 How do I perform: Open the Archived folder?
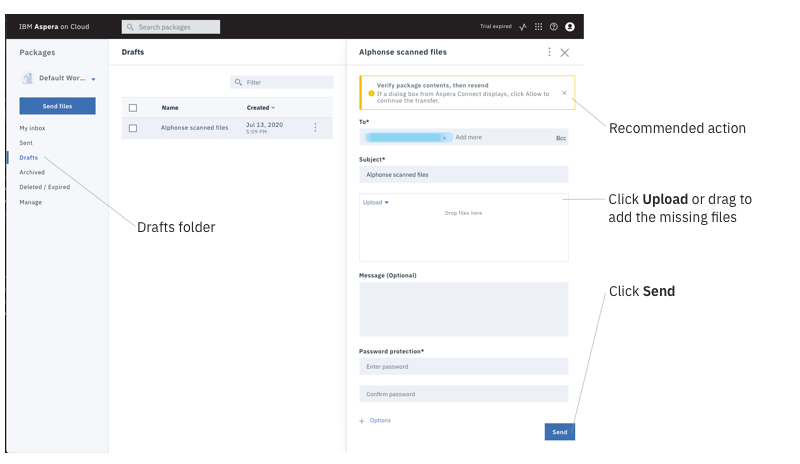point(32,173)
